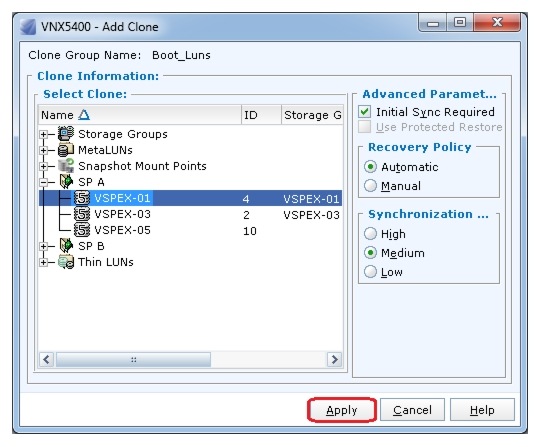
Task: Click the SP B processor icon
Action: [x=66, y=246]
